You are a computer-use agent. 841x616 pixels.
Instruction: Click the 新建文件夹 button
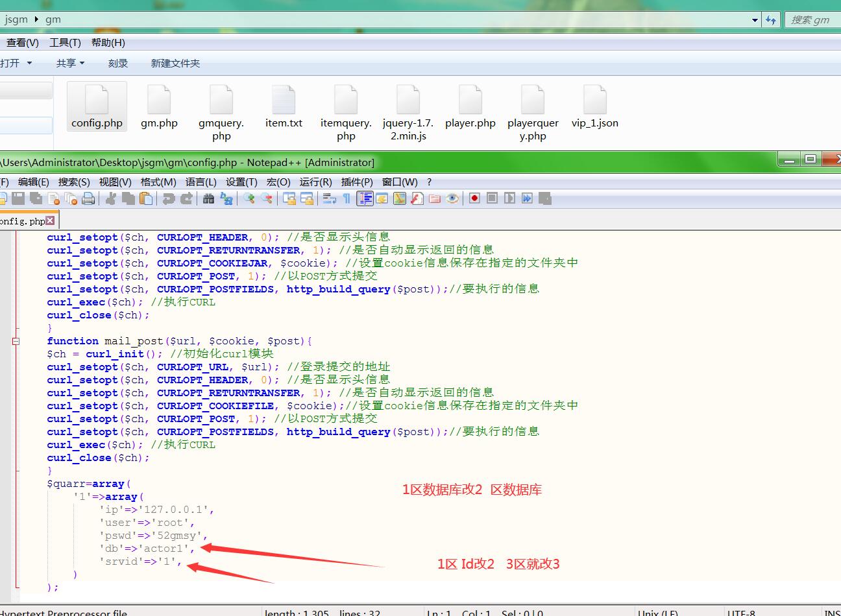(175, 63)
